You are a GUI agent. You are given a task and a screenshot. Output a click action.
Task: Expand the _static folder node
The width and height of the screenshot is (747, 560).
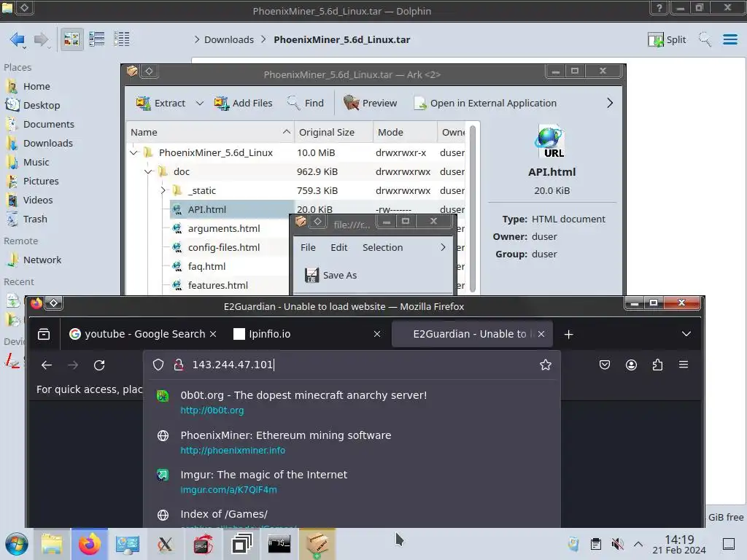click(x=163, y=190)
